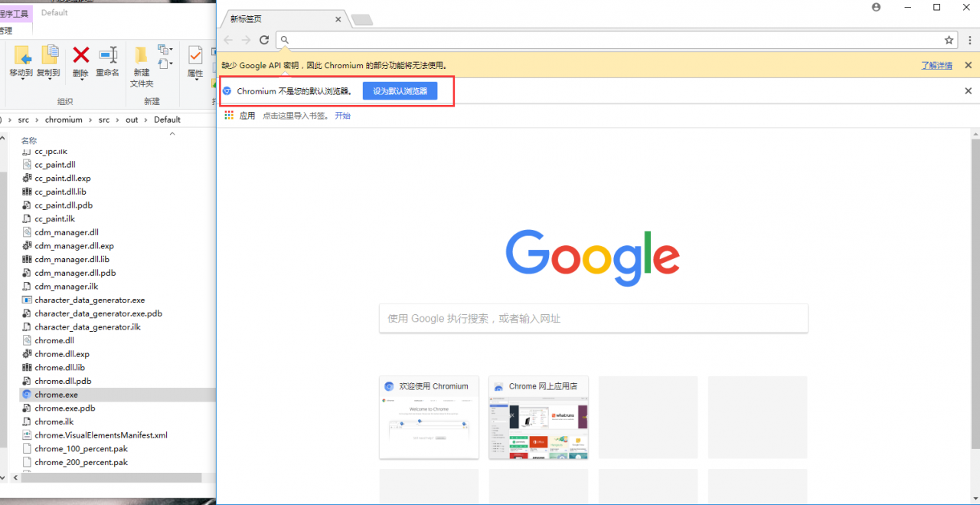The image size is (980, 505).
Task: Click the red X delete icon in Explorer
Action: pos(80,54)
